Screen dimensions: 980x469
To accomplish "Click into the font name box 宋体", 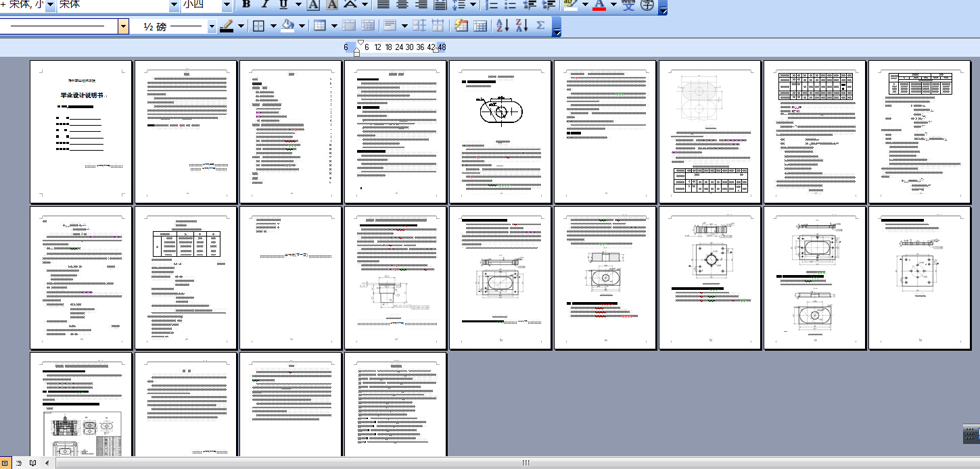I will tap(113, 5).
